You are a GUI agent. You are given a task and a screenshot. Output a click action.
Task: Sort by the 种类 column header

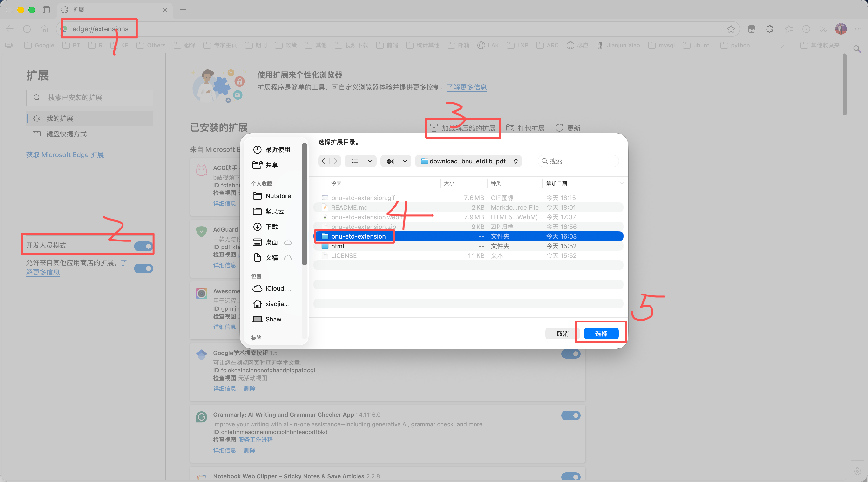[x=515, y=183]
